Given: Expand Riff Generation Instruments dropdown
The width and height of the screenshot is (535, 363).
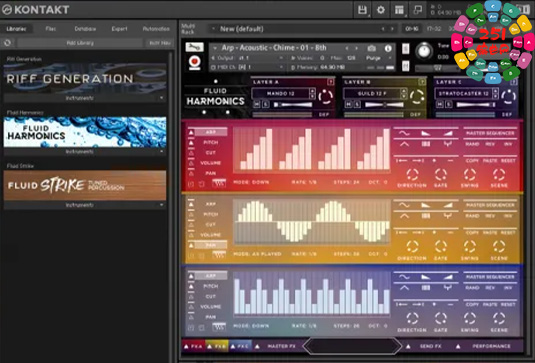Looking at the screenshot, I should (161, 98).
